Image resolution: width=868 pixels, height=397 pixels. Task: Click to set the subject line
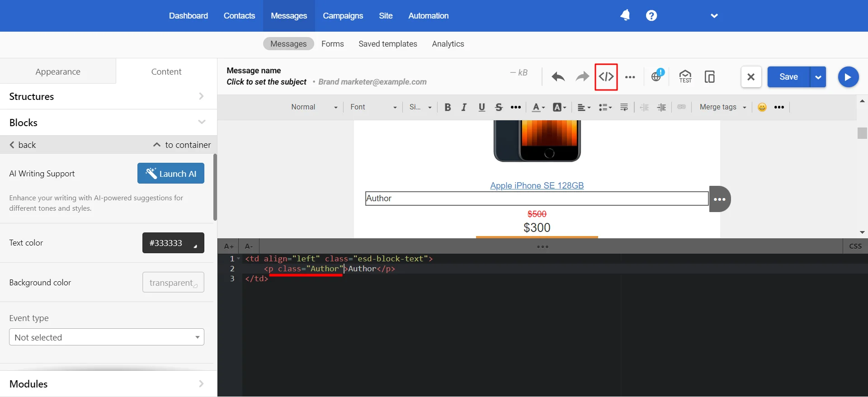[x=267, y=82]
